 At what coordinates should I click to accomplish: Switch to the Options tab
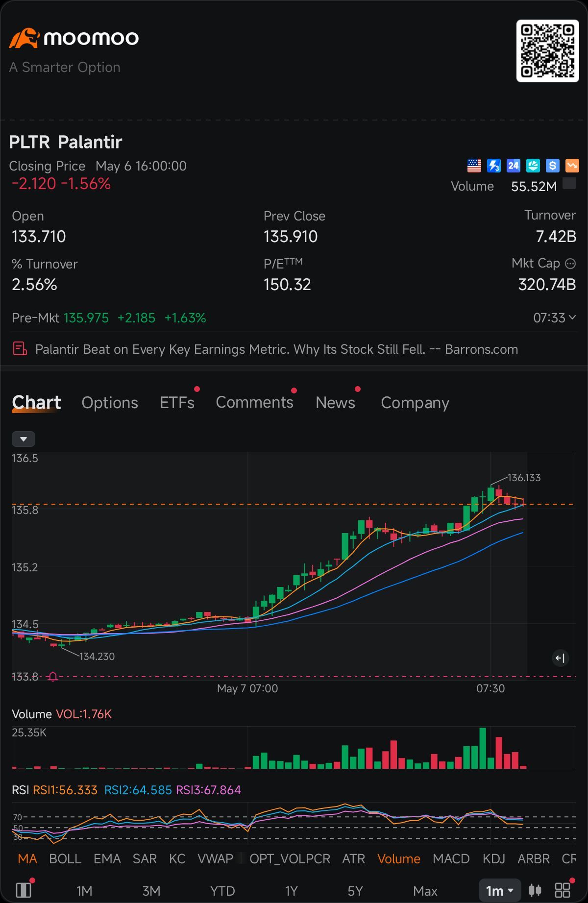click(x=110, y=403)
